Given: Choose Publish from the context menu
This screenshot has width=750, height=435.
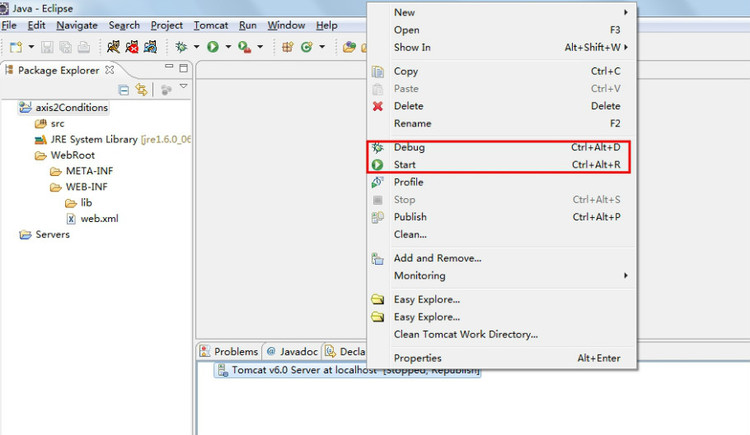Looking at the screenshot, I should [x=501, y=217].
